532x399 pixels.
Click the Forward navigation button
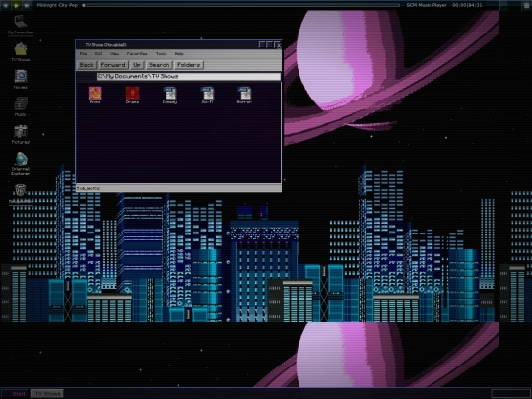tap(113, 65)
